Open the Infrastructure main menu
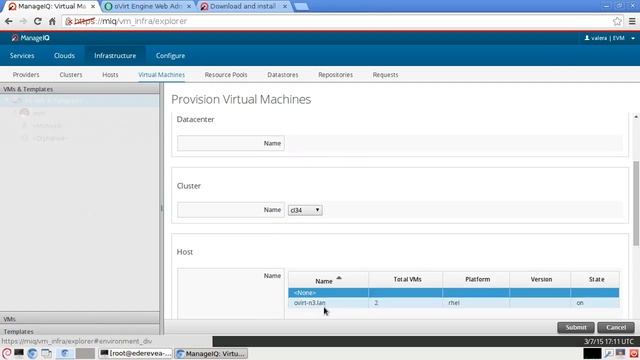This screenshot has width=640, height=360. [x=115, y=56]
